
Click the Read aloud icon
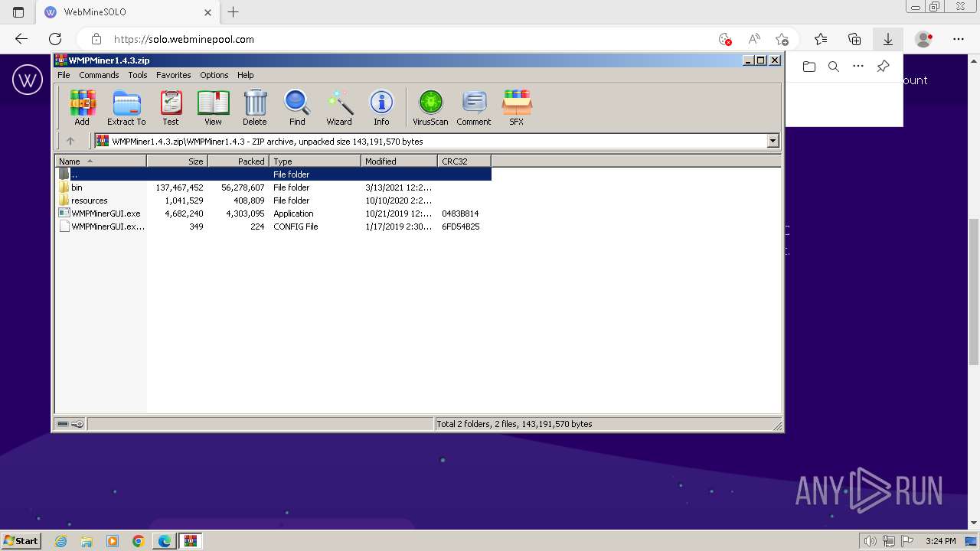tap(754, 39)
